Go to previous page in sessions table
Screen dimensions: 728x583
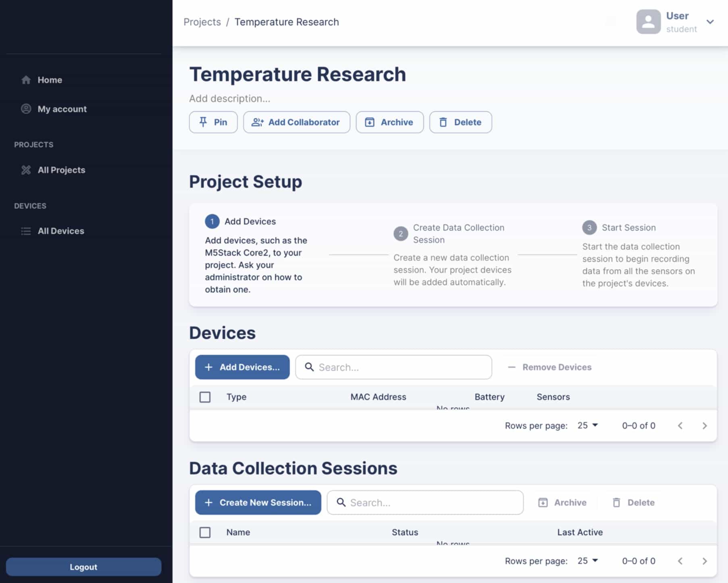(680, 561)
